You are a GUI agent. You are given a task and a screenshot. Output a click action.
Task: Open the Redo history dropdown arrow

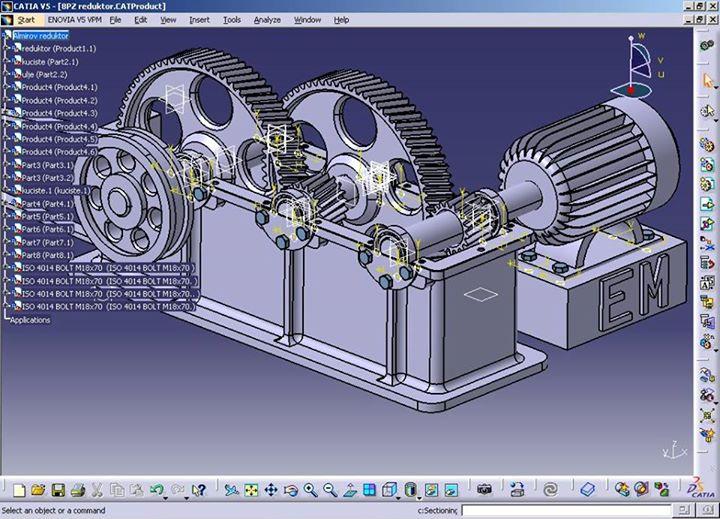(186, 498)
